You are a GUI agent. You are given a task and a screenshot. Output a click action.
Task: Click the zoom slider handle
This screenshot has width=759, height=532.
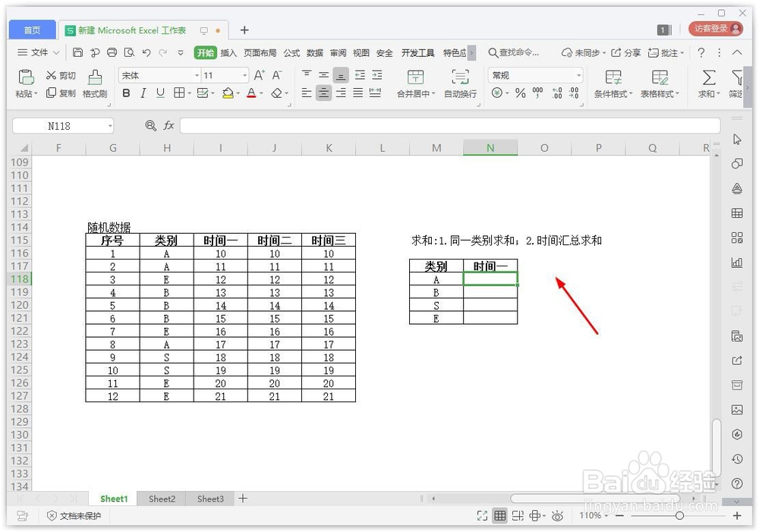coord(679,516)
